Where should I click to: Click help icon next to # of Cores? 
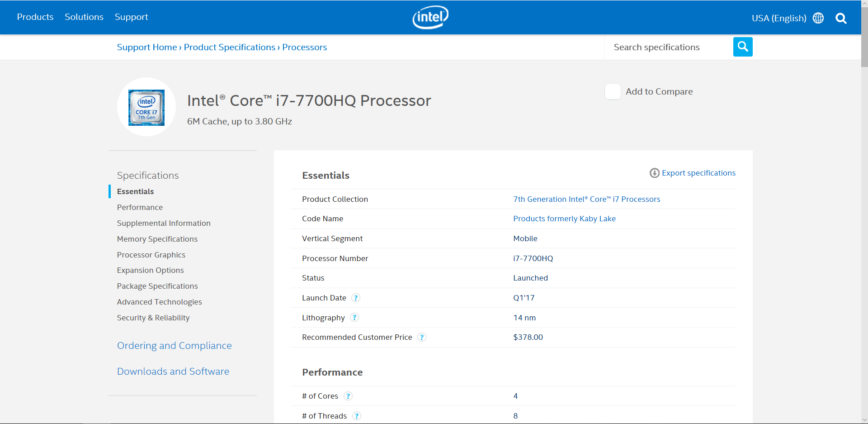click(x=348, y=396)
